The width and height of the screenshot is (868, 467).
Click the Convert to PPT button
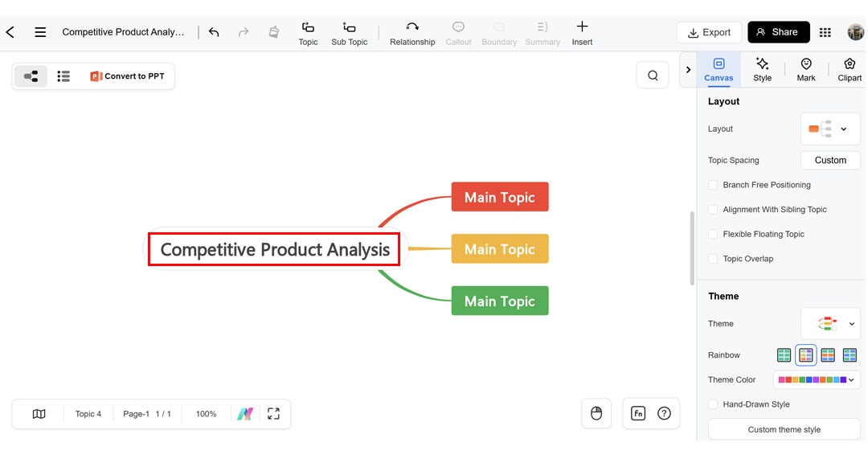tap(127, 76)
